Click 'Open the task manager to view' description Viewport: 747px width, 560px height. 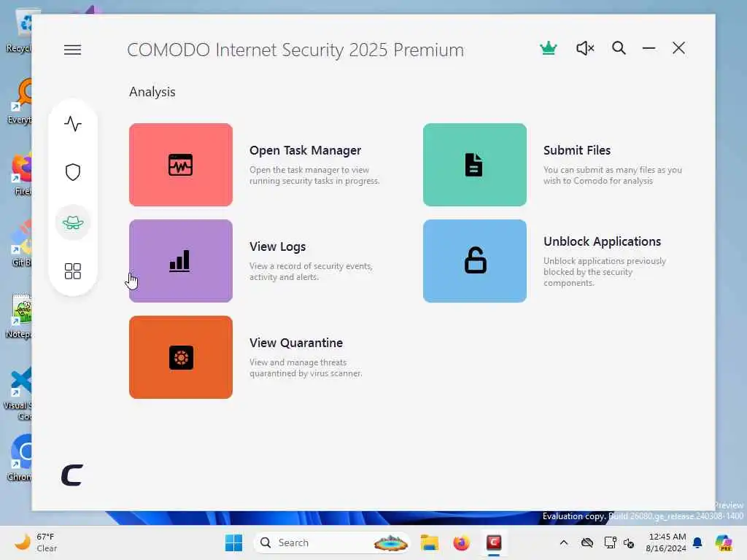314,175
